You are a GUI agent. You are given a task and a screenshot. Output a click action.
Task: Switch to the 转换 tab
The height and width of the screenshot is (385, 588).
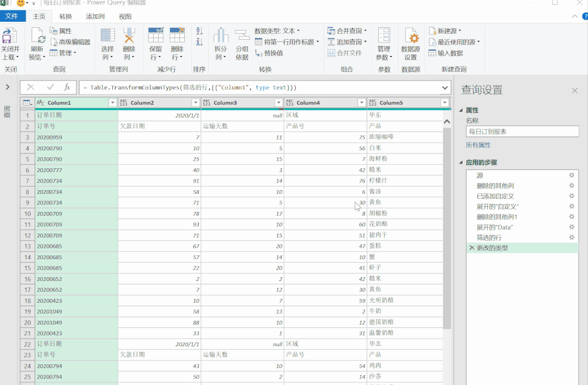tap(65, 16)
